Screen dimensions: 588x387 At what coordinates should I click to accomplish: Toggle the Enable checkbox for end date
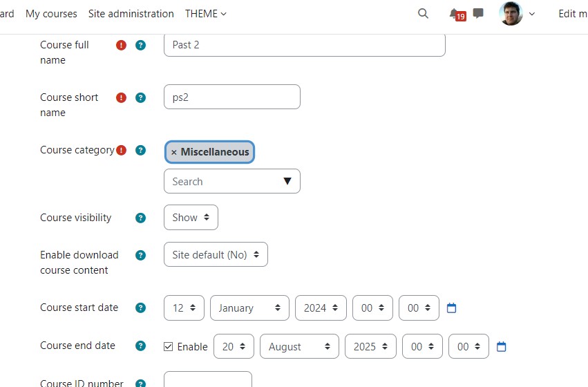click(169, 346)
